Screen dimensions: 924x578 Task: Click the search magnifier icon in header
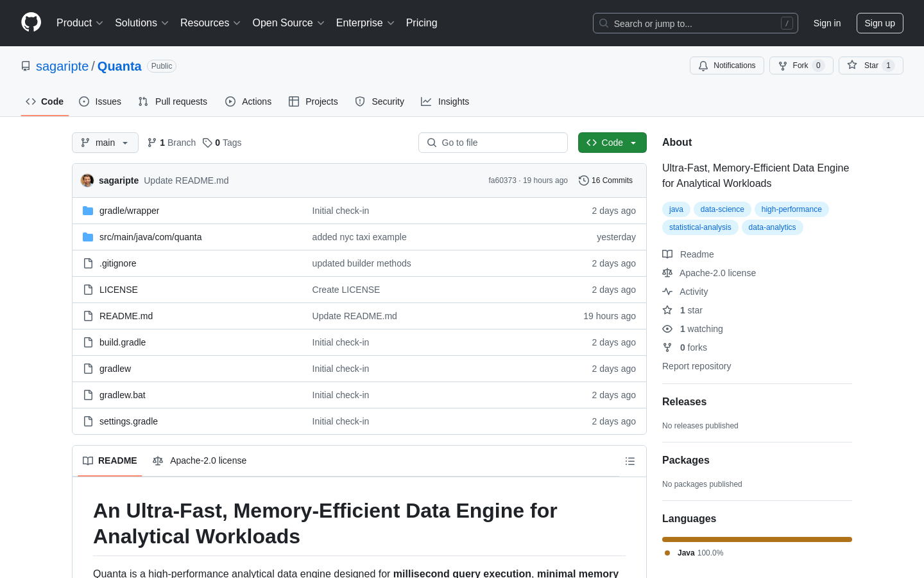pyautogui.click(x=604, y=23)
